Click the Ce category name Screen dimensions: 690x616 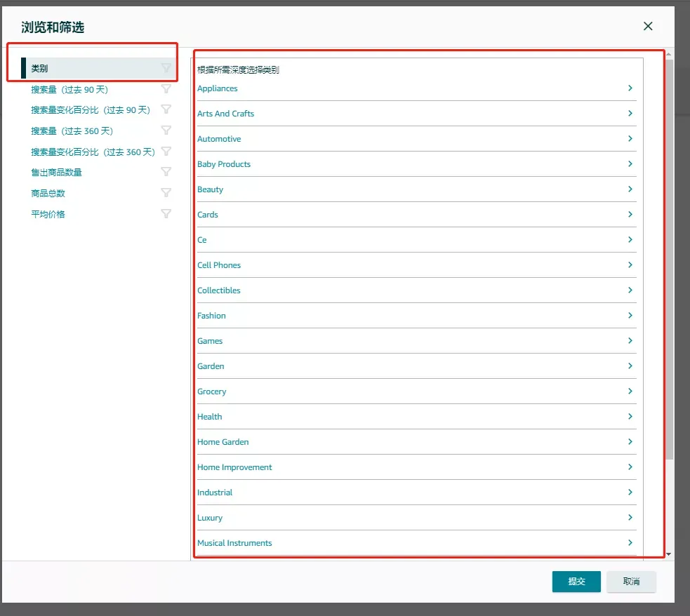(201, 240)
